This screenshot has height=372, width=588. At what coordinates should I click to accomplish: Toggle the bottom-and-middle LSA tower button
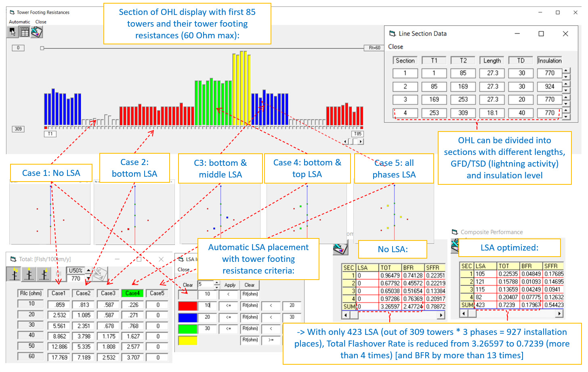click(x=29, y=273)
